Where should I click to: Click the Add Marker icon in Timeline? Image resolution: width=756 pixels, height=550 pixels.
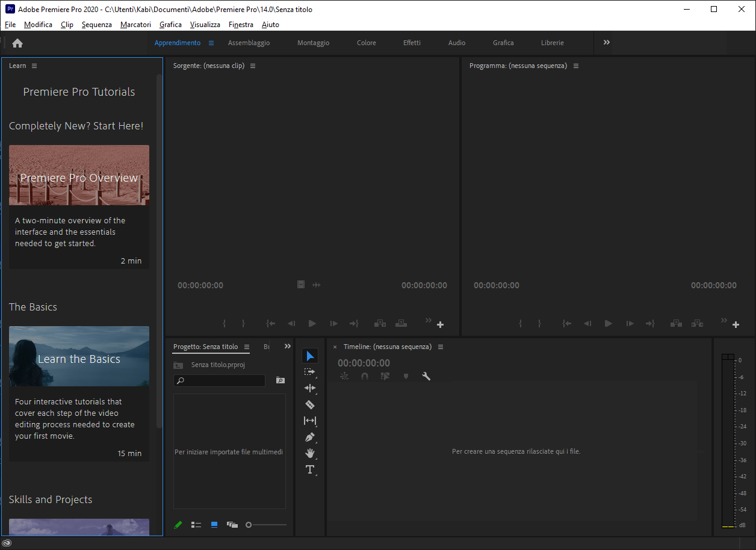point(406,376)
